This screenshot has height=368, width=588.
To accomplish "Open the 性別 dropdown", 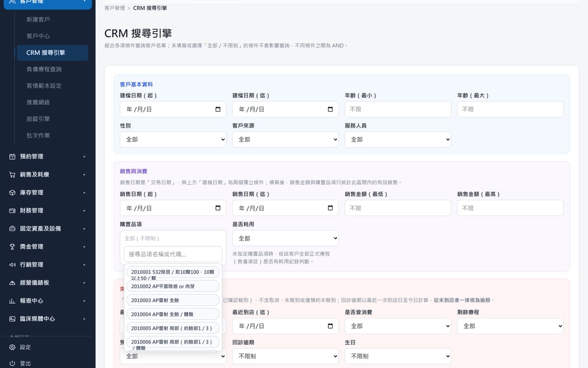I will 173,139.
